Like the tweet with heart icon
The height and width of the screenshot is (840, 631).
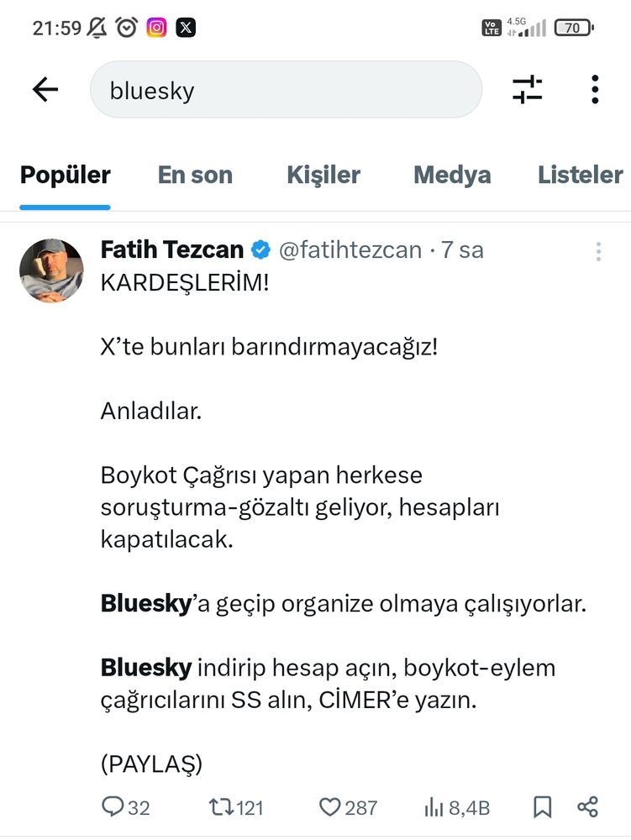point(330,806)
